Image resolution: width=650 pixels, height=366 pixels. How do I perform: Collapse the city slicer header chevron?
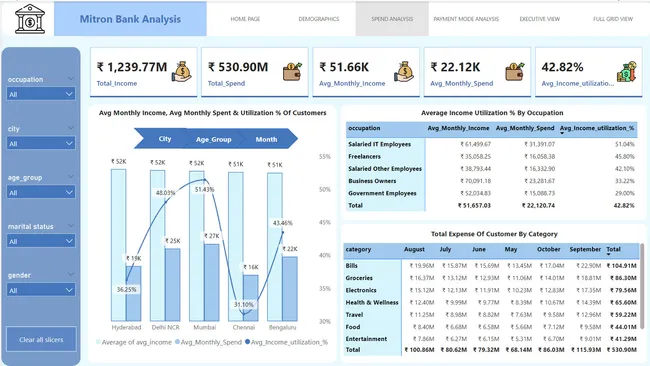[71, 128]
